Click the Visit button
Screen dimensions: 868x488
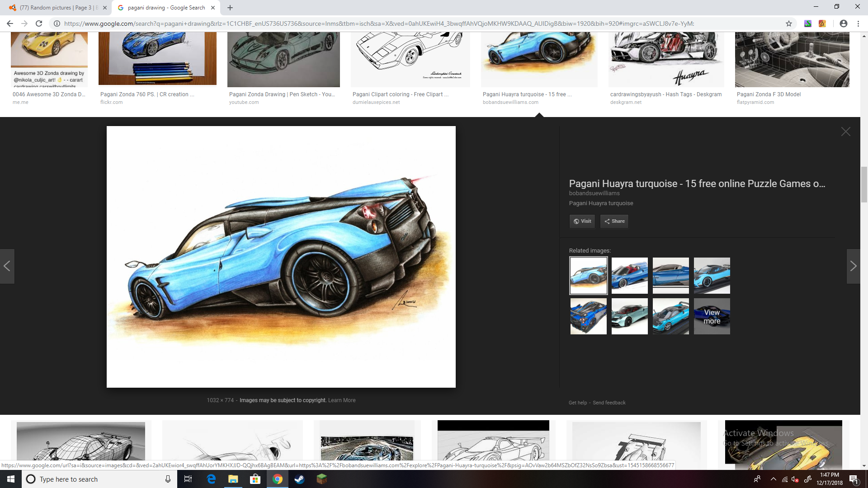tap(582, 221)
